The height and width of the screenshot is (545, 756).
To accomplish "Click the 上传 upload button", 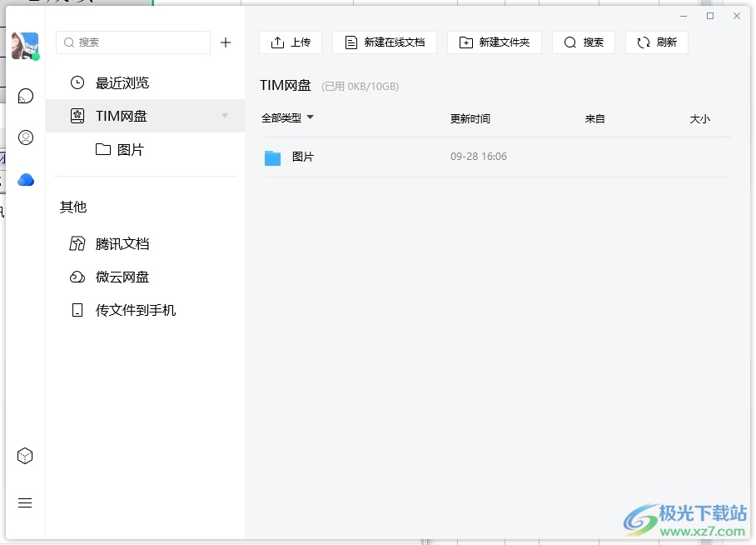I will [x=291, y=42].
